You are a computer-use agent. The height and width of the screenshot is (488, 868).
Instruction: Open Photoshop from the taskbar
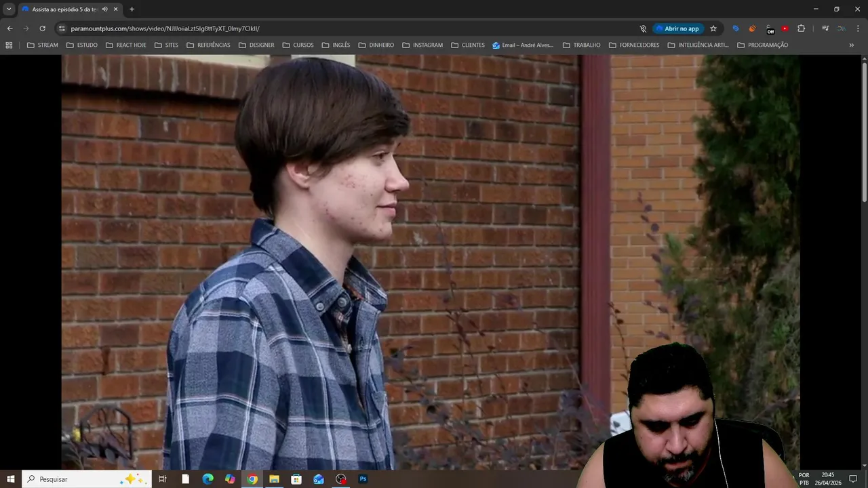coord(363,479)
